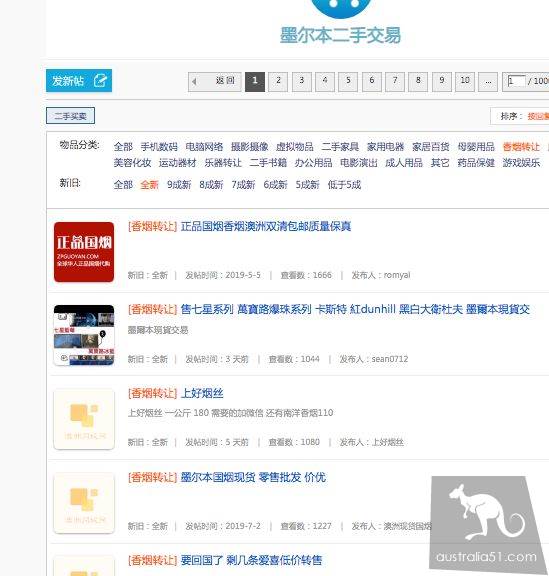Screen dimensions: 549x576
Task: Select 6成新 condition filter
Action: (x=275, y=185)
